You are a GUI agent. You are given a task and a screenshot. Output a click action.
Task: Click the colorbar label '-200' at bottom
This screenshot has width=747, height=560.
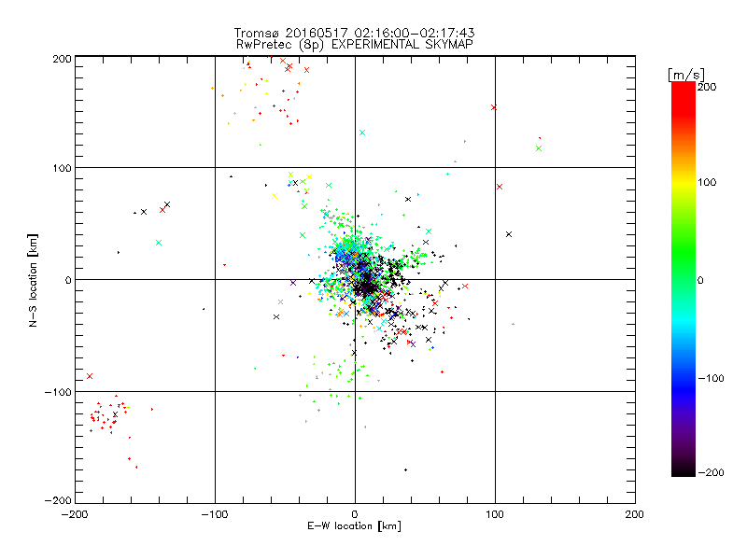[711, 472]
